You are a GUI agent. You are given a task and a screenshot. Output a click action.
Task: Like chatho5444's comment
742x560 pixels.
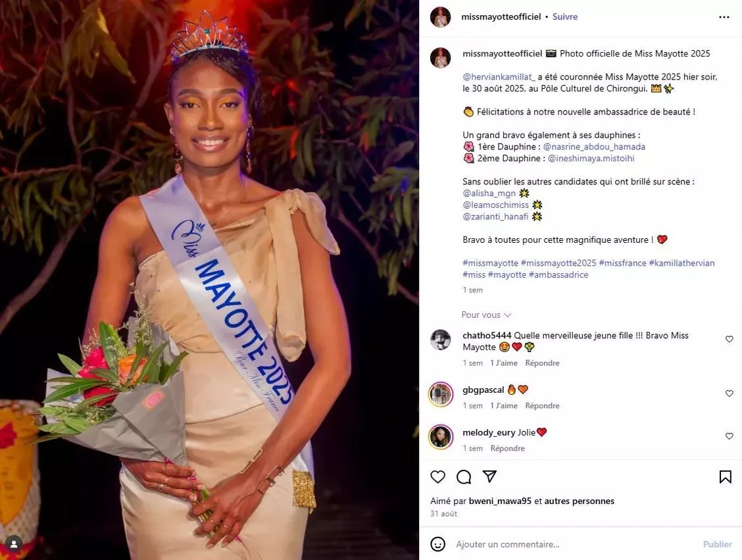coord(730,339)
